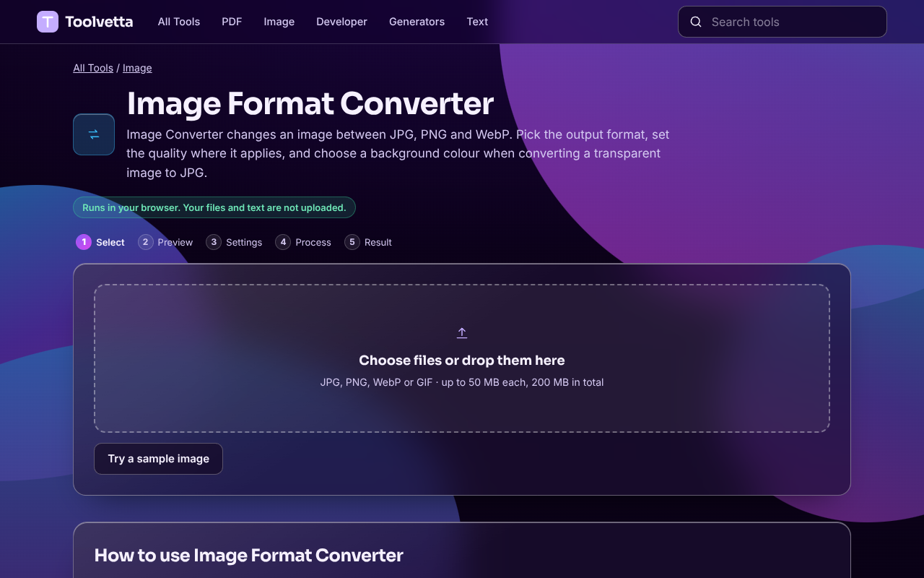This screenshot has height=578, width=924.
Task: Click the JPG, PNG, WebP or GIF size note
Action: click(462, 382)
